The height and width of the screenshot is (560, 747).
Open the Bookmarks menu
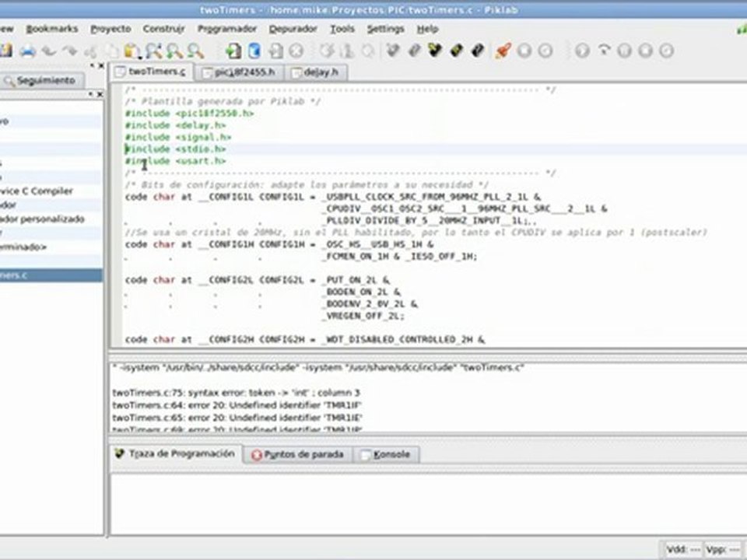52,29
